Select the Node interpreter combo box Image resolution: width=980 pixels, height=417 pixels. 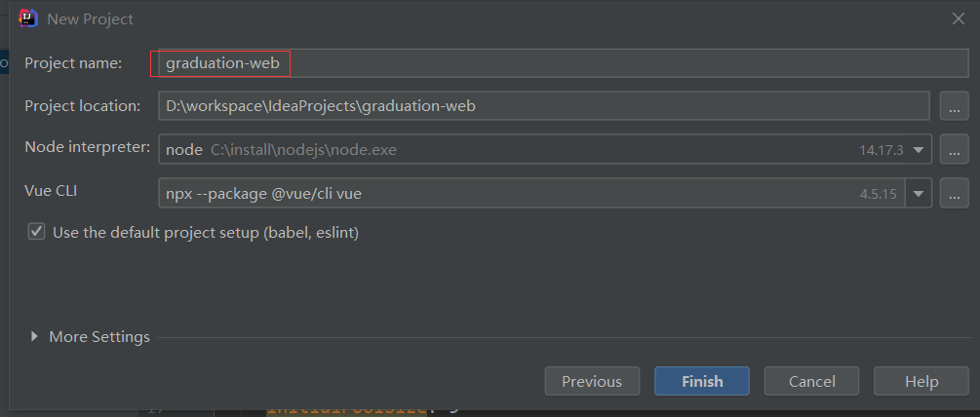tap(545, 149)
